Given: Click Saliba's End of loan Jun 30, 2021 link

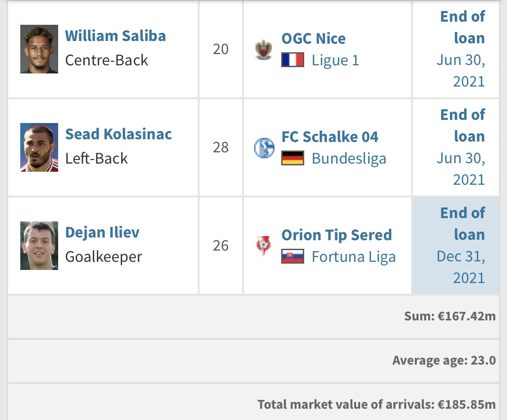Looking at the screenshot, I should pyautogui.click(x=461, y=49).
